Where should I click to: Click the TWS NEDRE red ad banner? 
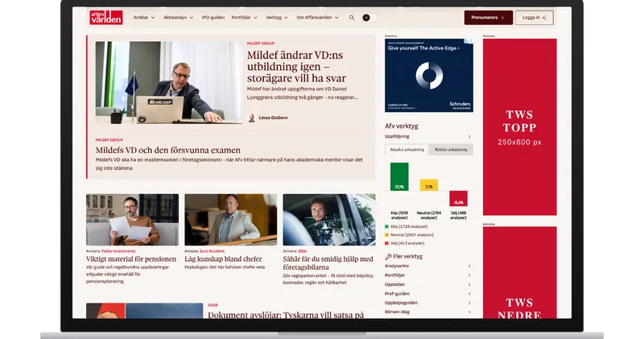click(519, 272)
